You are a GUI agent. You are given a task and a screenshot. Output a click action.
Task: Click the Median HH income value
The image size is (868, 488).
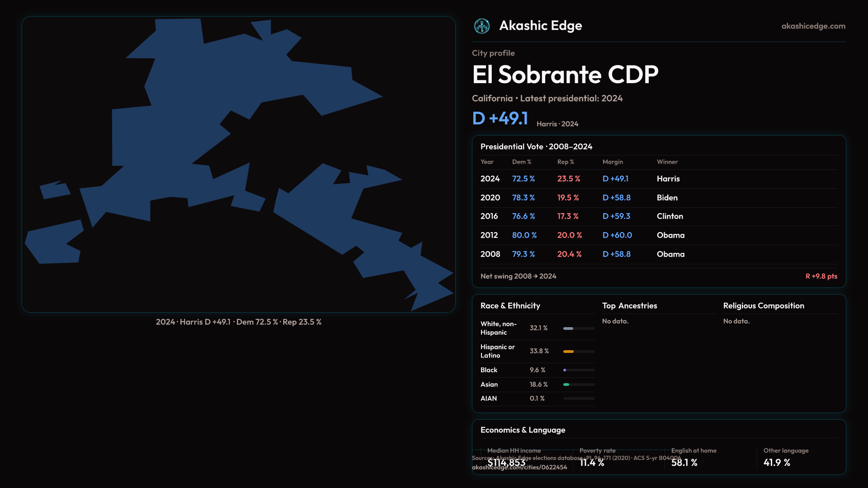[x=506, y=463]
